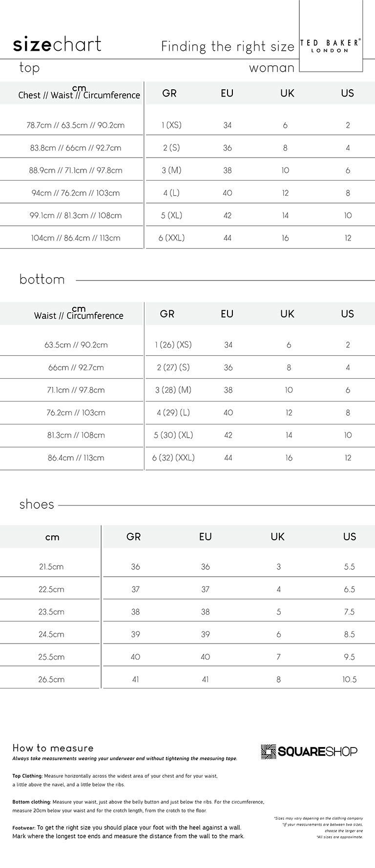Select the shoes section heading
375x868 pixels.
click(x=37, y=504)
